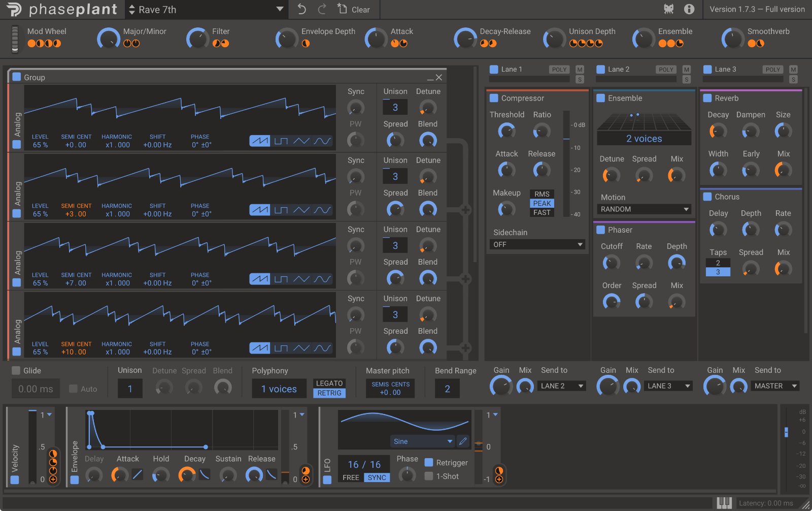
Task: Click the Mod Wheel slider
Action: (15, 39)
